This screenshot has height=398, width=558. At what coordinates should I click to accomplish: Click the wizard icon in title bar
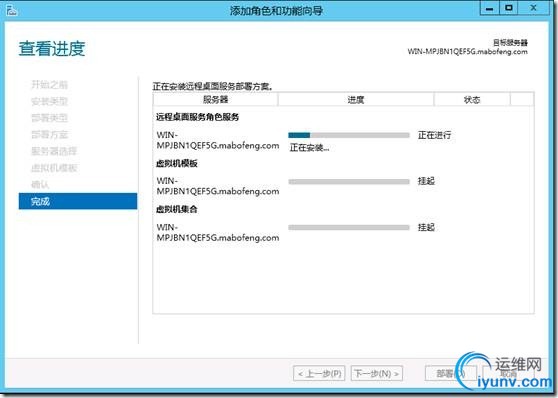(x=11, y=10)
